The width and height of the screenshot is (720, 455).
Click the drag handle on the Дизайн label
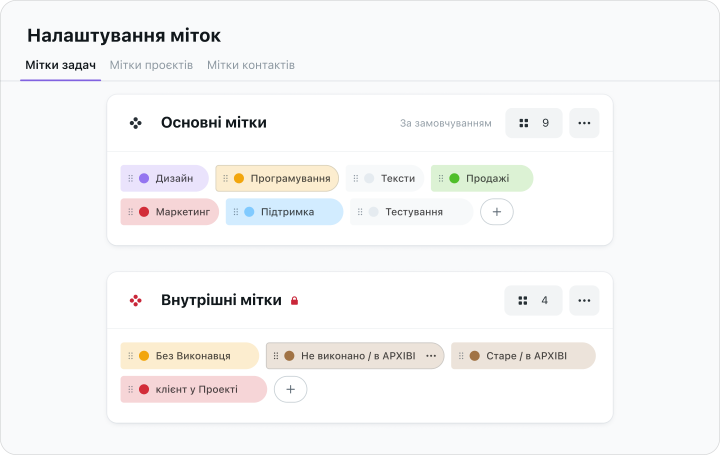click(130, 178)
